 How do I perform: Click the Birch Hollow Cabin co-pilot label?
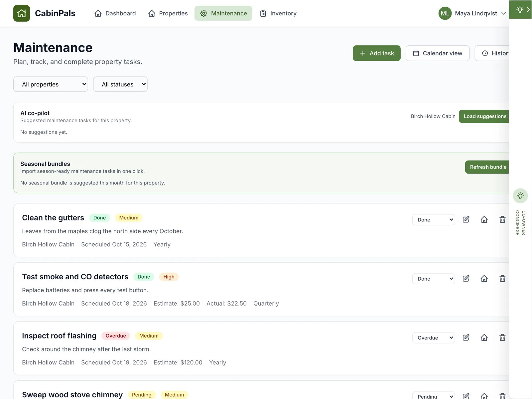tap(433, 116)
